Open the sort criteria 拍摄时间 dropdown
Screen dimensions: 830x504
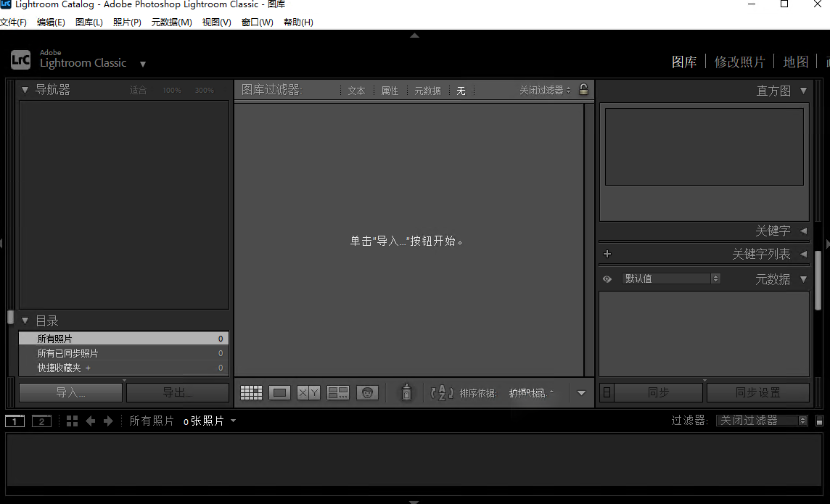531,393
